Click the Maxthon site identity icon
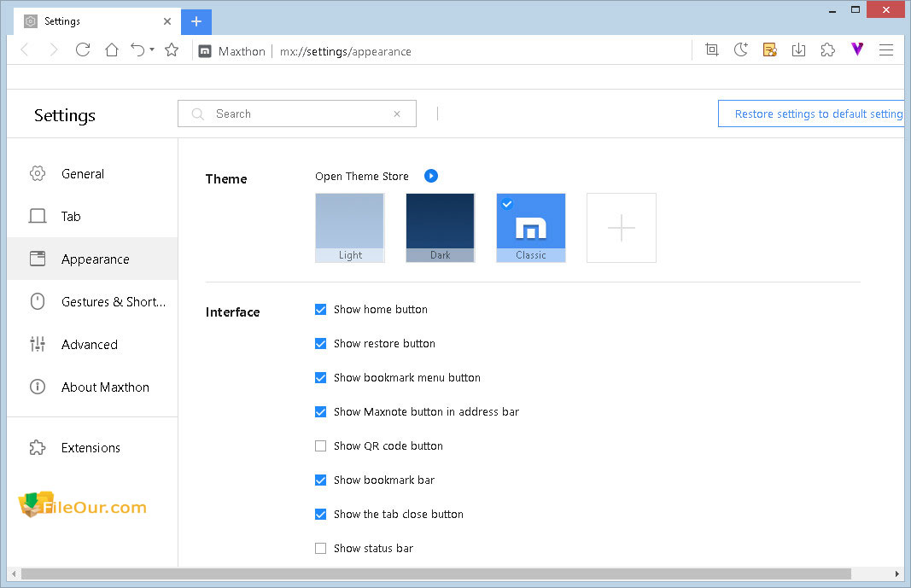The image size is (911, 588). pyautogui.click(x=205, y=51)
